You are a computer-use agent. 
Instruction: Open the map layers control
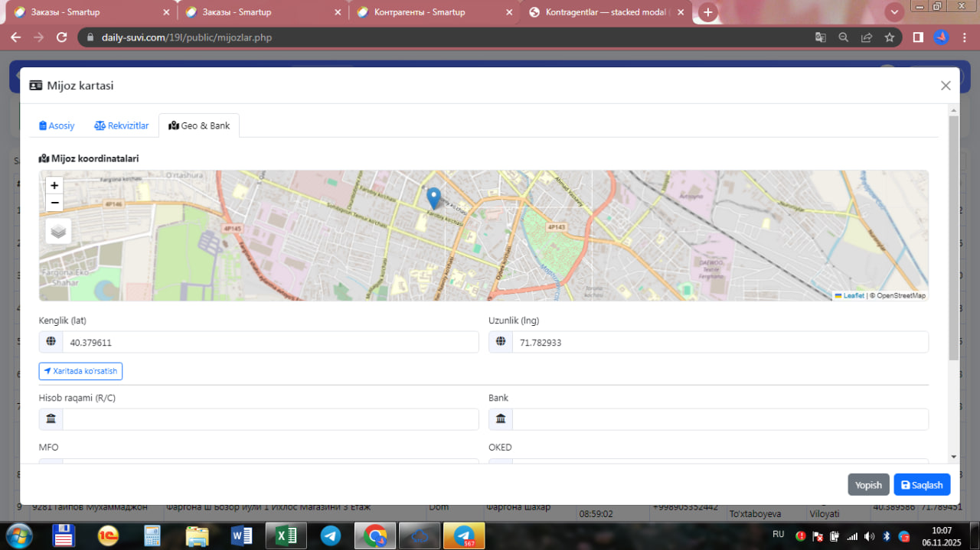[58, 230]
